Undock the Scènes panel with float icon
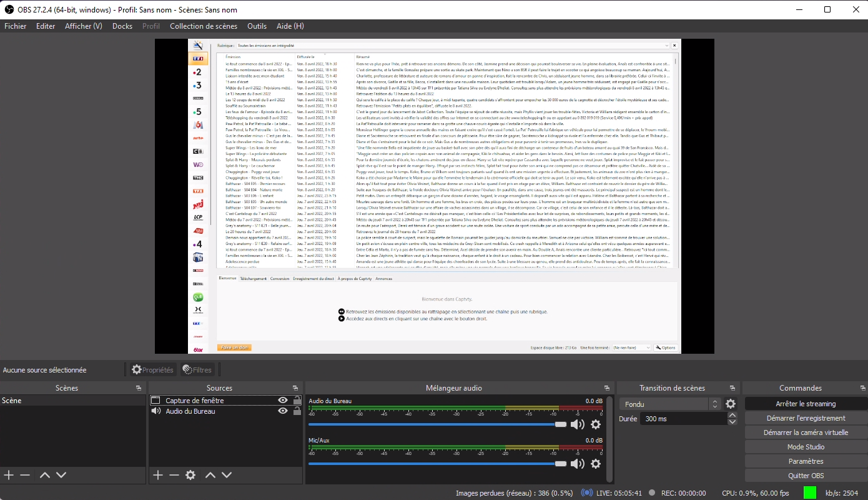 pyautogui.click(x=139, y=388)
